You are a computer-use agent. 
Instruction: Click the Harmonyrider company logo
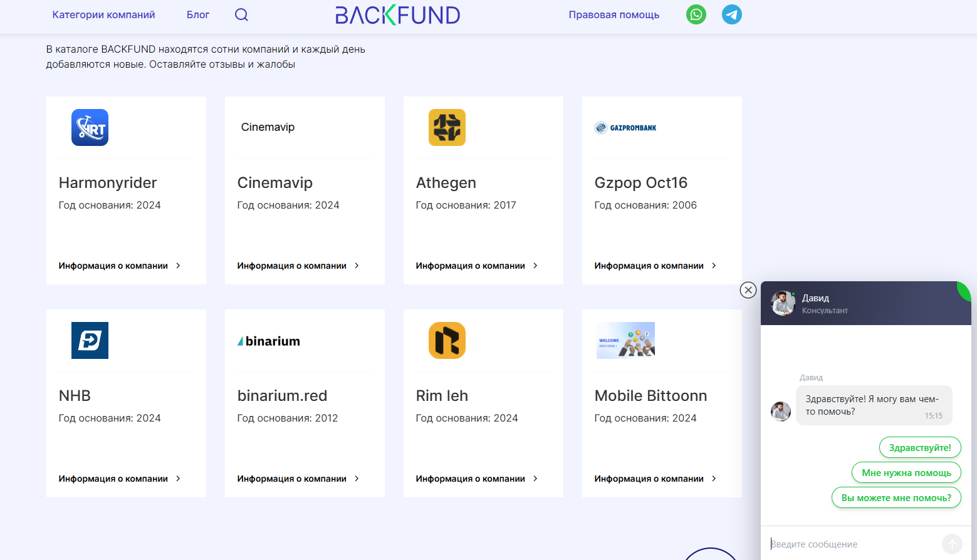[90, 127]
